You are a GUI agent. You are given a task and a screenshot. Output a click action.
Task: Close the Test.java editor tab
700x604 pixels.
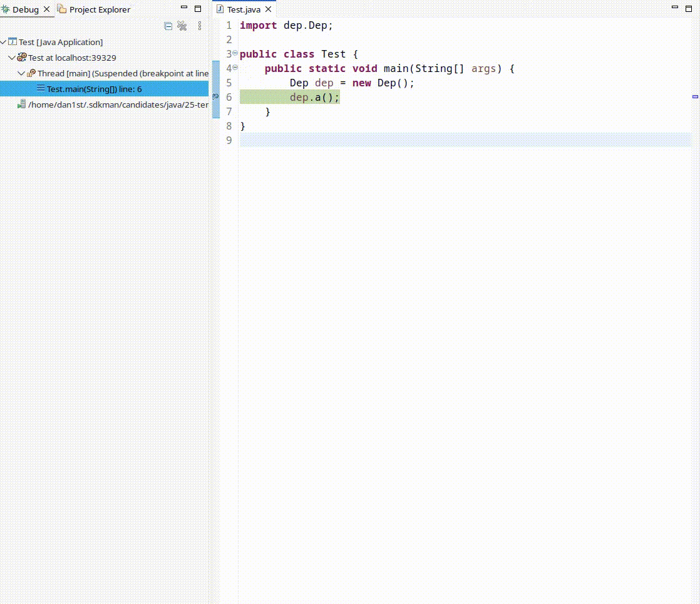269,9
